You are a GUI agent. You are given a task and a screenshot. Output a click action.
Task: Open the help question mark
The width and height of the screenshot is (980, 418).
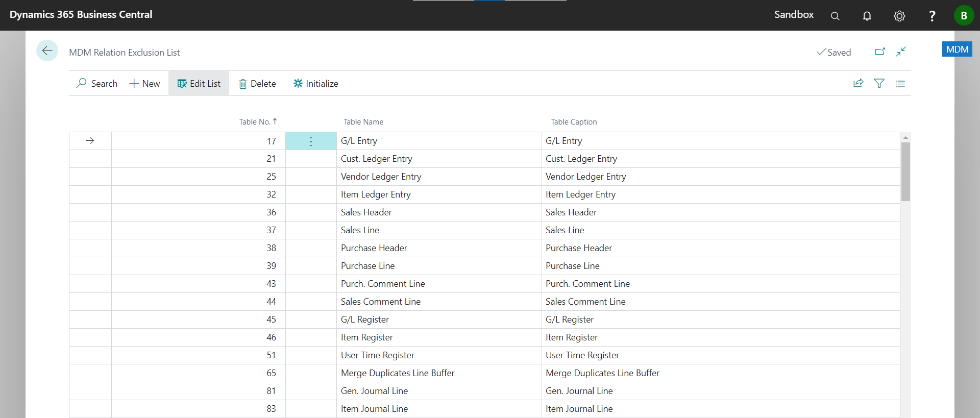932,16
